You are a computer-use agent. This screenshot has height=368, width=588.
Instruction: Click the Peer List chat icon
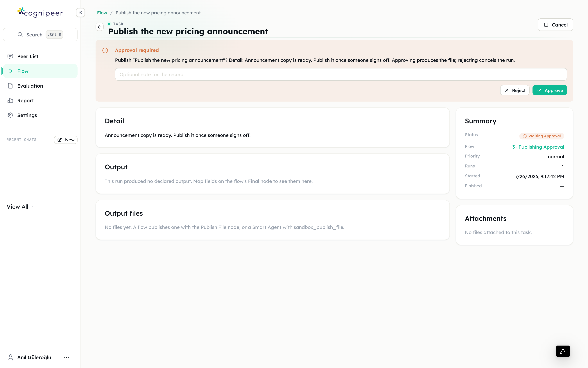(10, 56)
